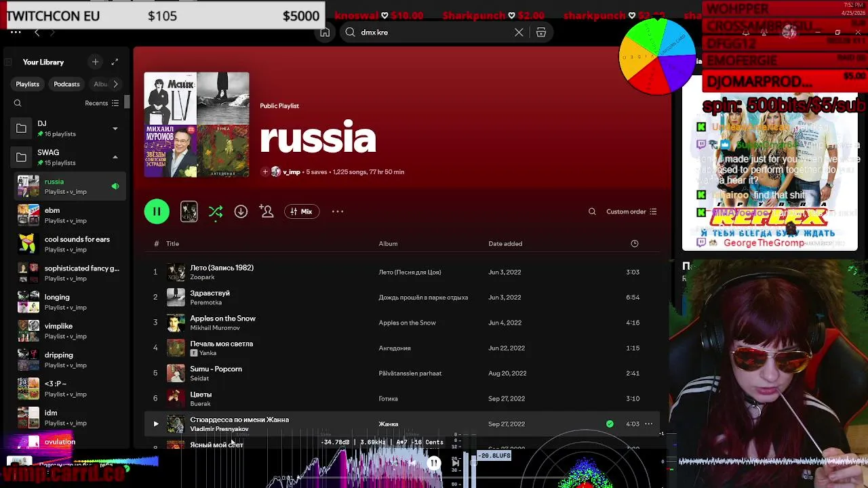The width and height of the screenshot is (868, 488).
Task: Open more options for russia playlist
Action: pos(338,211)
